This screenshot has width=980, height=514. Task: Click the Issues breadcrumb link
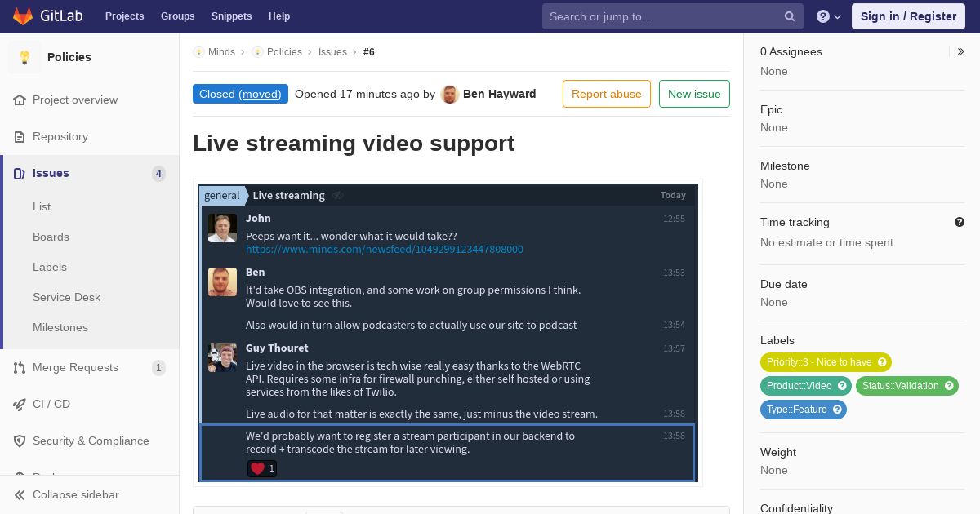click(332, 51)
